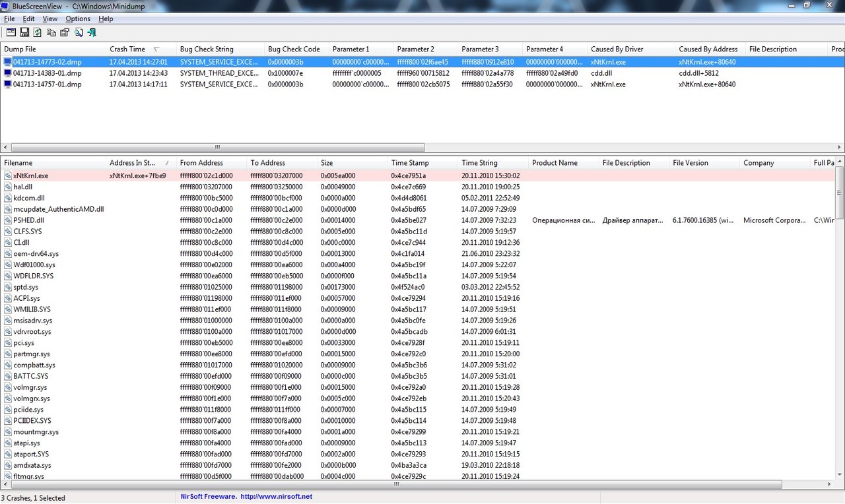Screen dimensions: 845x504
Task: Click the Copy selected items toolbar icon
Action: (51, 32)
